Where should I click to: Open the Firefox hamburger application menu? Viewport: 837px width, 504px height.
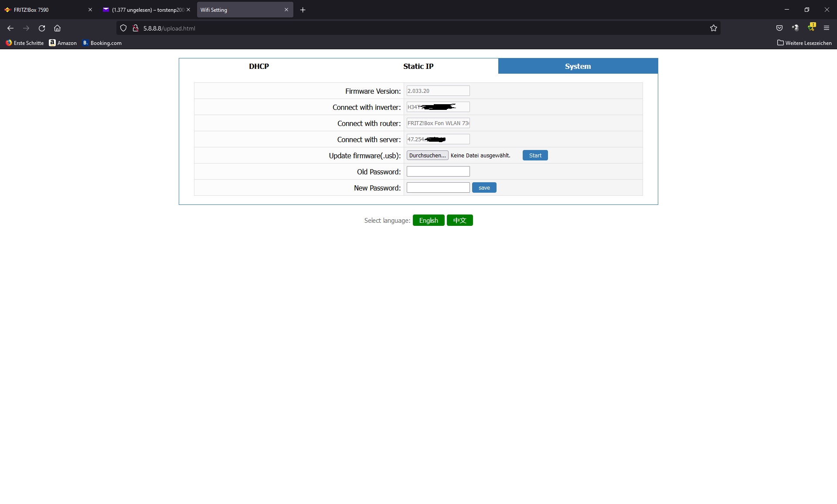826,28
